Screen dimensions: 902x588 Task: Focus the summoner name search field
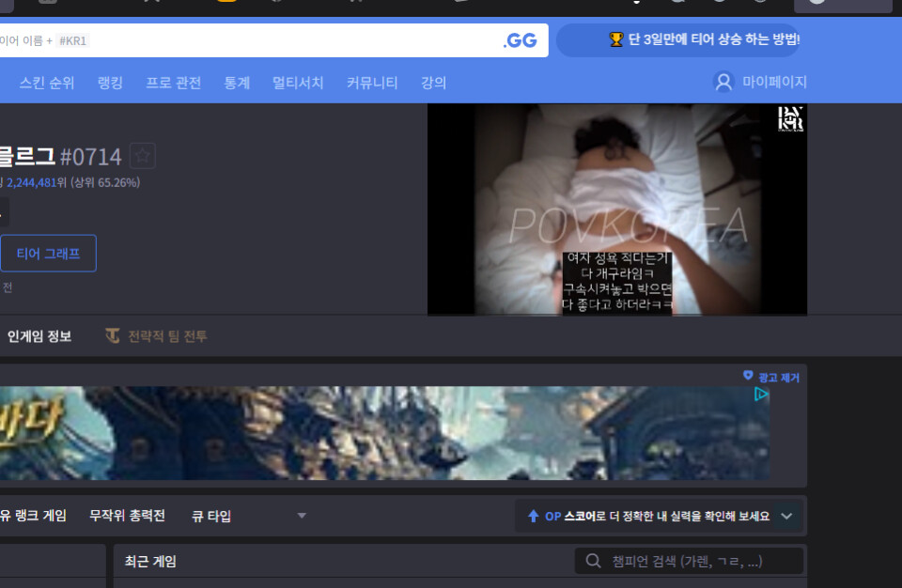coord(282,40)
